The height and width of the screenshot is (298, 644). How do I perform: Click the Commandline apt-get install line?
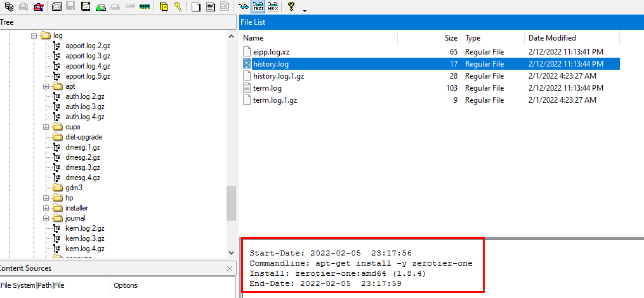361,263
